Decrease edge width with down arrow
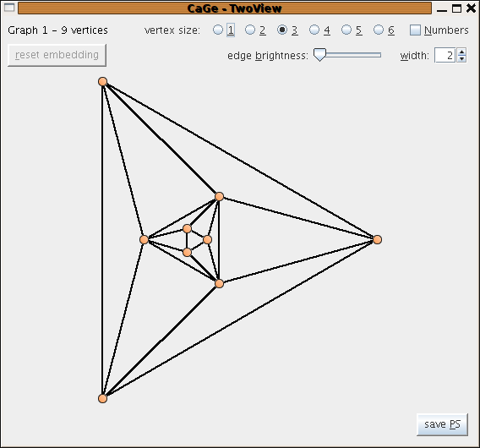 [x=461, y=58]
